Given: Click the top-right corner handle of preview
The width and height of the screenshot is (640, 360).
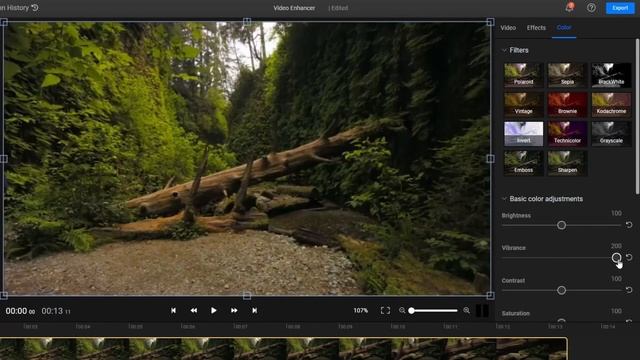Looking at the screenshot, I should [x=490, y=22].
